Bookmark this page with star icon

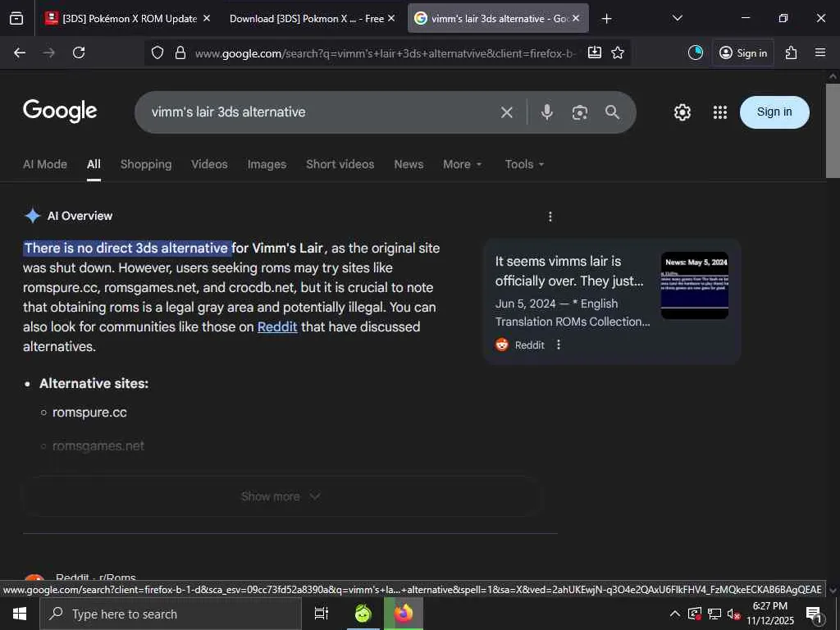618,52
